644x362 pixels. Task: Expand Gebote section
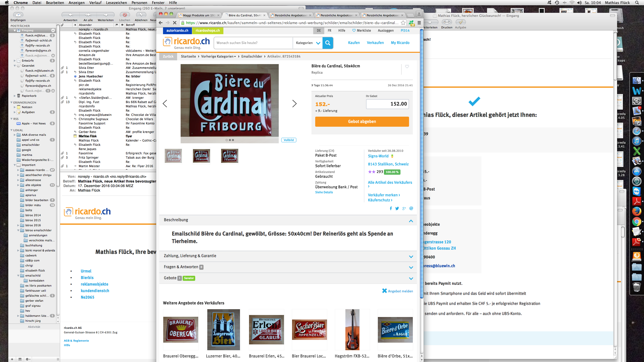411,279
